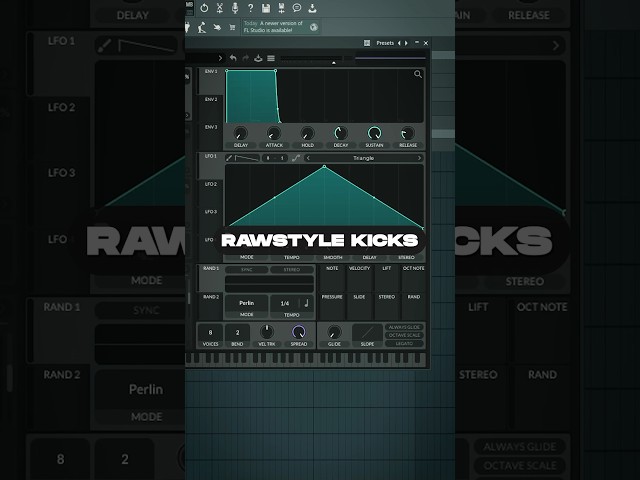Click the DECAY knob
The height and width of the screenshot is (480, 640).
pyautogui.click(x=341, y=133)
